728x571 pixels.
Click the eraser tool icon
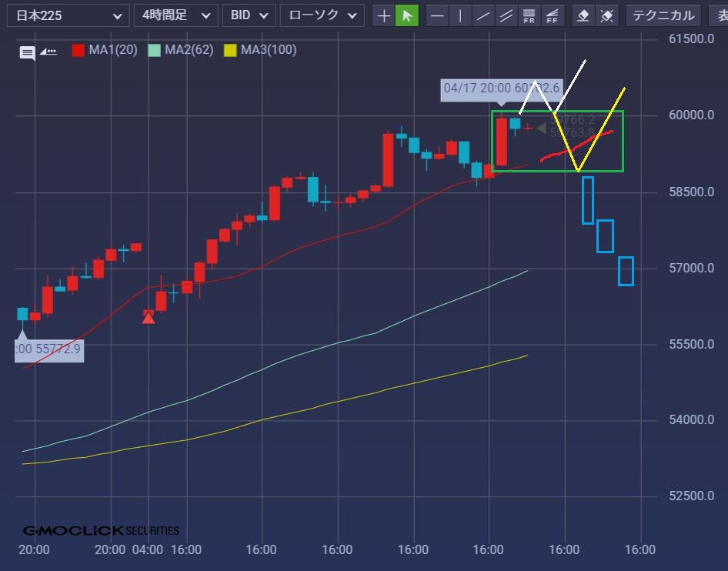pos(583,15)
